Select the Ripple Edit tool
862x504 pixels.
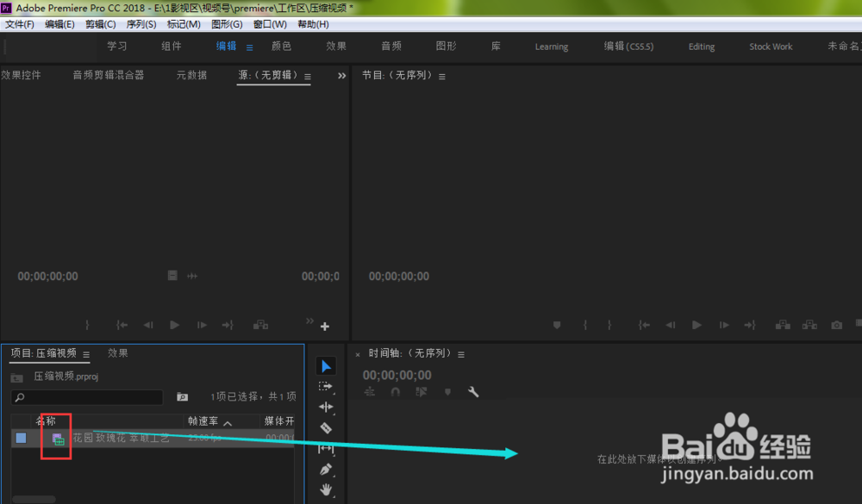[326, 407]
